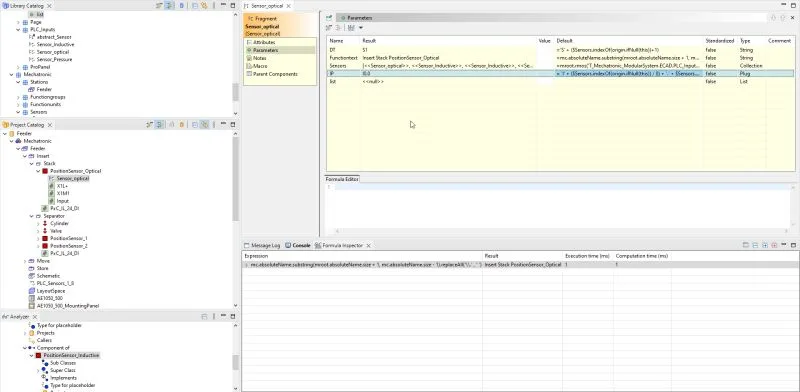Click the orange filter icon in Library Catalog toolbar

204,6
